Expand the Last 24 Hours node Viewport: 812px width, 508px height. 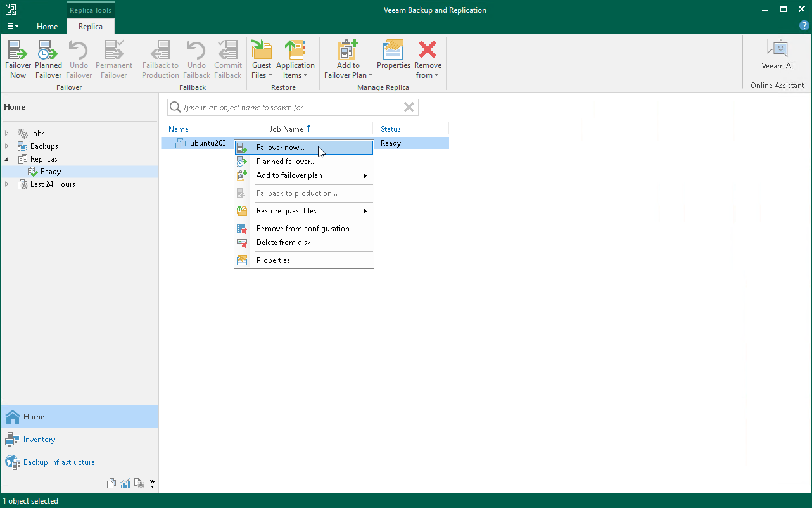pyautogui.click(x=7, y=184)
